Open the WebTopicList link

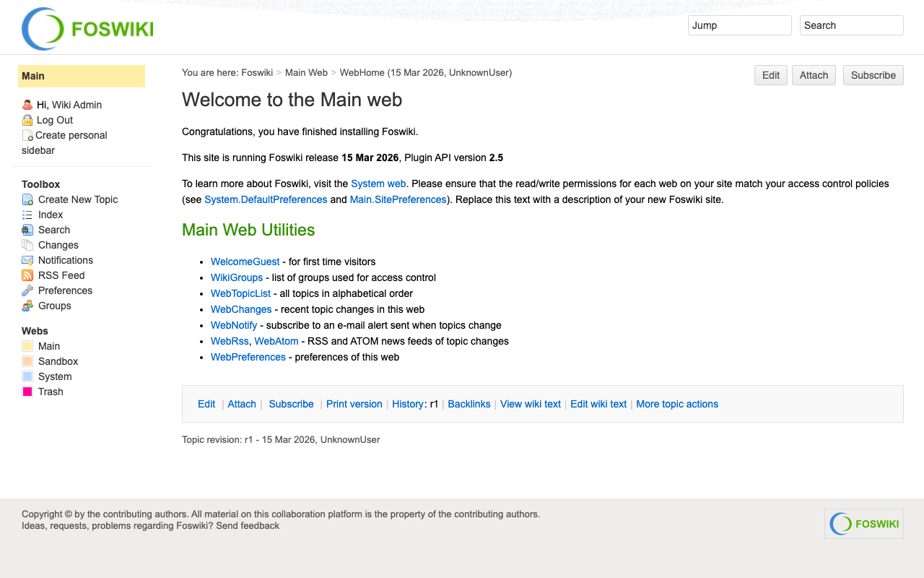240,293
